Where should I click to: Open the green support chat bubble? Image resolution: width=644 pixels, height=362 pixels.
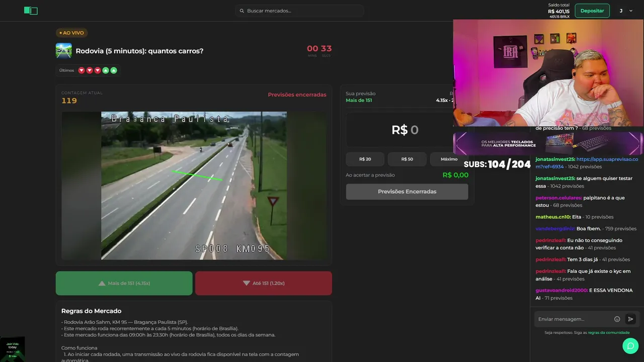tap(630, 346)
